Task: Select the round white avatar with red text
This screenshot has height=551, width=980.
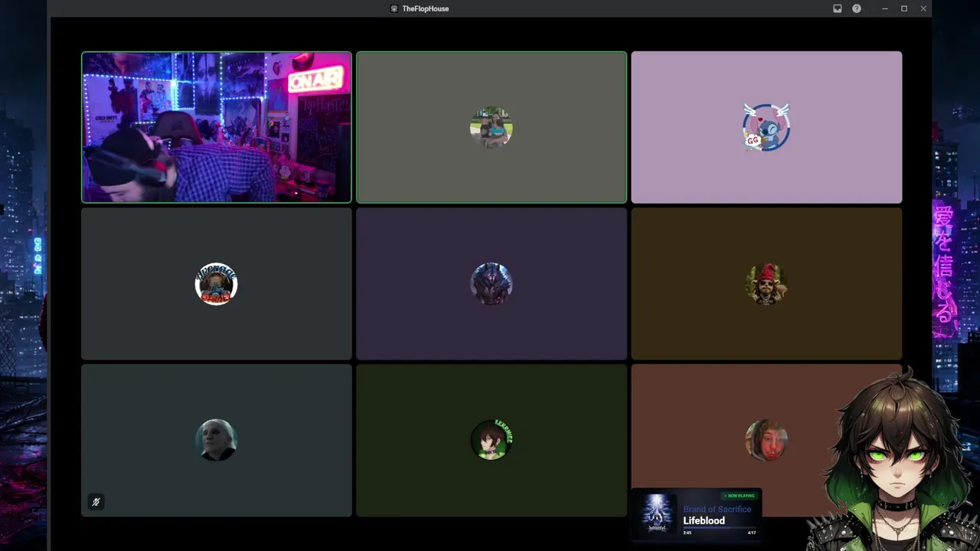Action: point(216,284)
